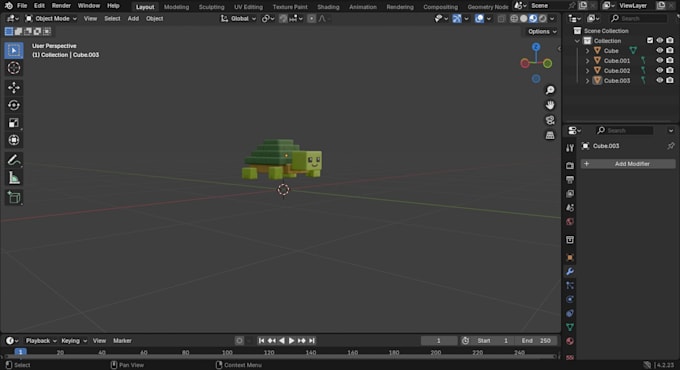Open the viewport Add menu
The width and height of the screenshot is (680, 370).
[133, 19]
